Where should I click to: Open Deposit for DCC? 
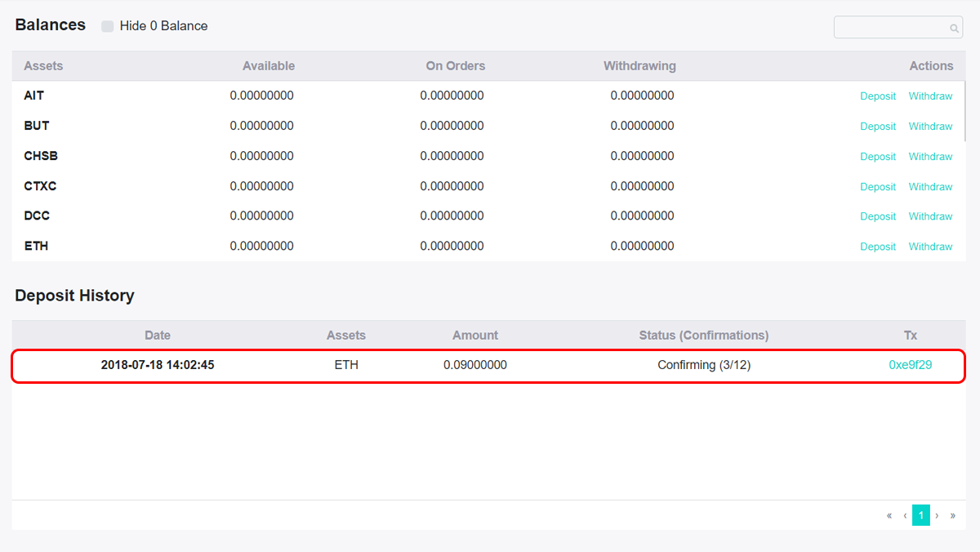(x=878, y=216)
